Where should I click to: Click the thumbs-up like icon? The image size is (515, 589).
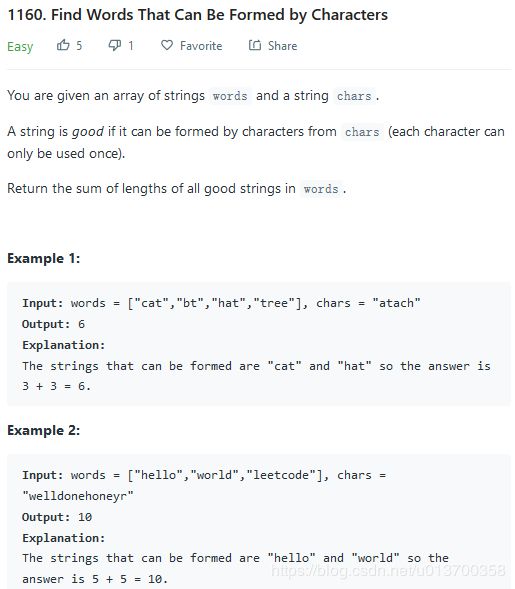[63, 45]
